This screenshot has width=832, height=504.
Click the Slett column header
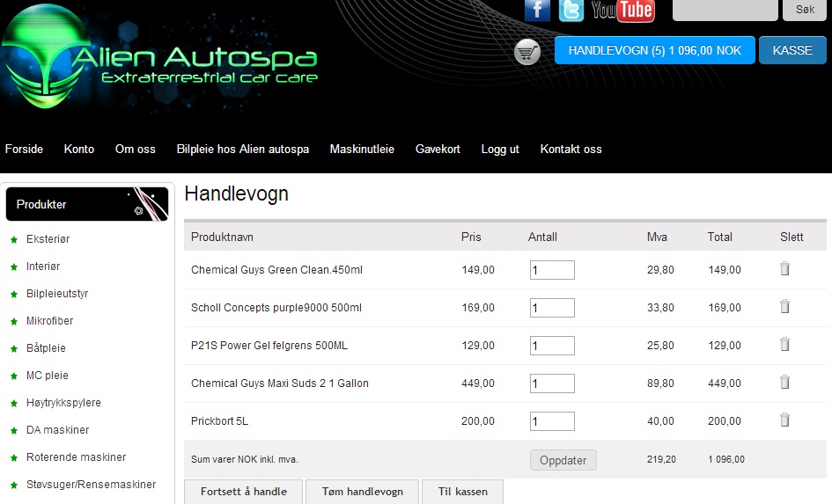point(792,237)
